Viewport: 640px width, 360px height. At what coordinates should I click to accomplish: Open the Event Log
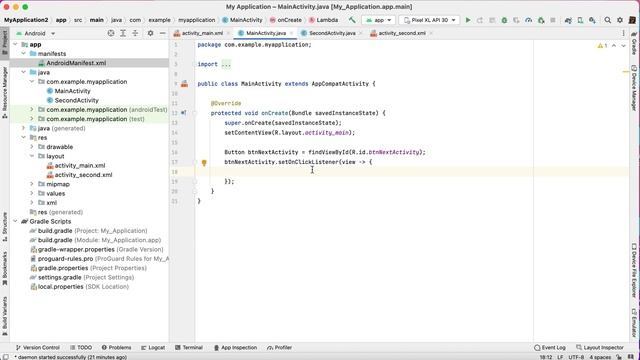point(550,348)
